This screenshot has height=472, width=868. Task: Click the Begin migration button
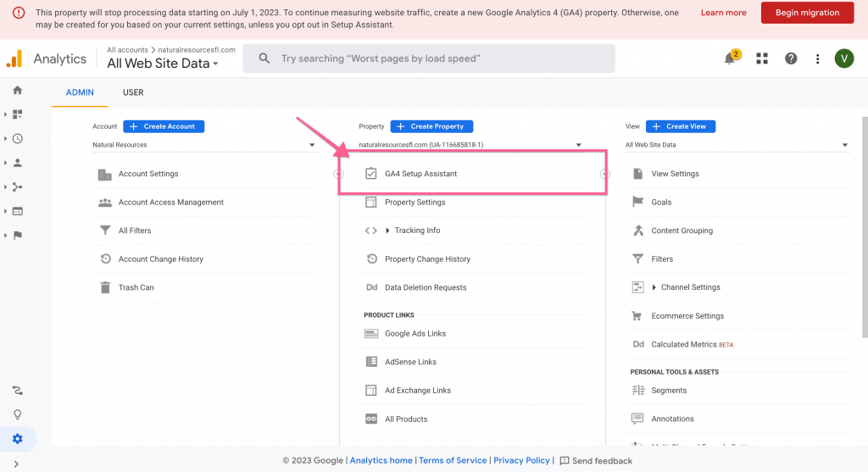[807, 13]
